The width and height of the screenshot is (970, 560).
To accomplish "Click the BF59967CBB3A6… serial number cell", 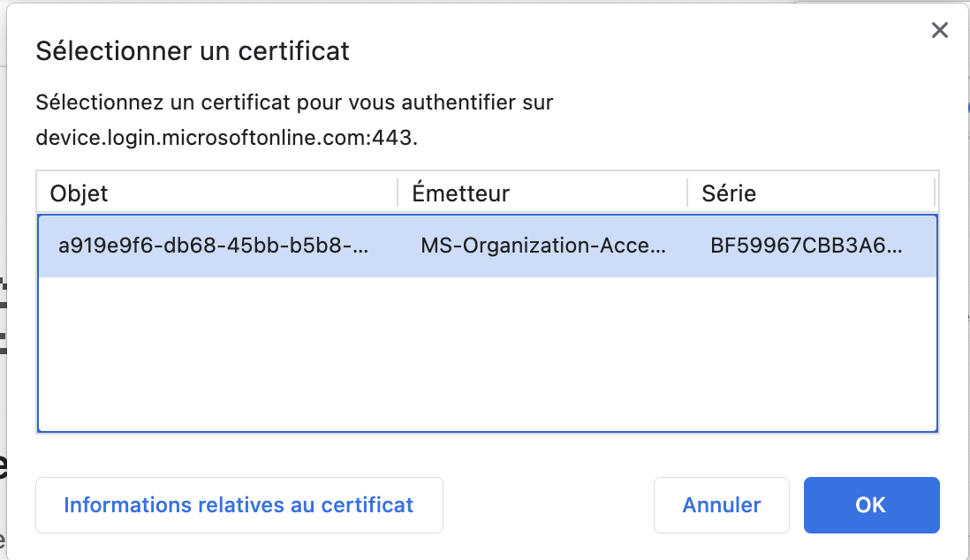I will (806, 246).
